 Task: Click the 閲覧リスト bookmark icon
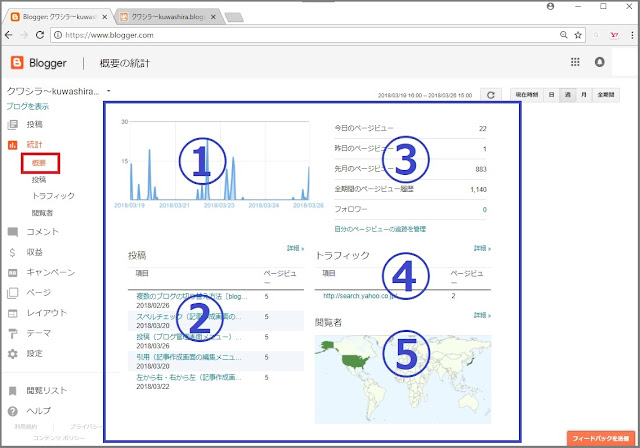click(13, 391)
